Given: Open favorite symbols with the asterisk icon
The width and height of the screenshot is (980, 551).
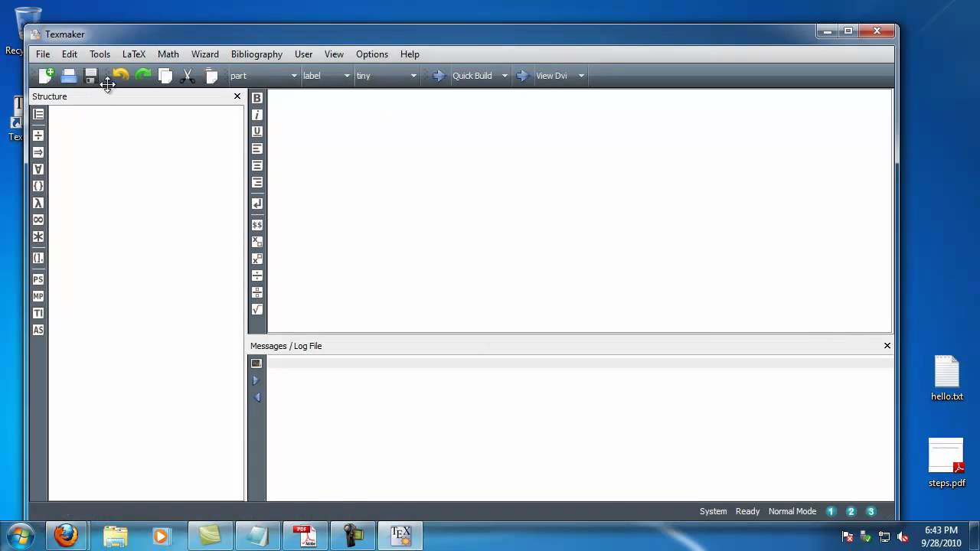Looking at the screenshot, I should click(38, 236).
